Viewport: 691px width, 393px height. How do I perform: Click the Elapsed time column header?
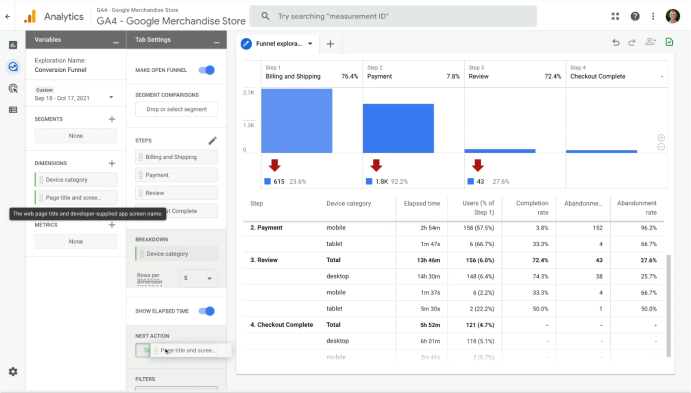click(422, 203)
